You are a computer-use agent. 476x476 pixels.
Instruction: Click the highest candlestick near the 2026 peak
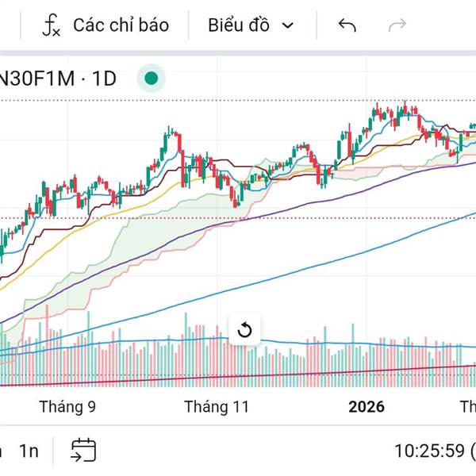[x=405, y=107]
